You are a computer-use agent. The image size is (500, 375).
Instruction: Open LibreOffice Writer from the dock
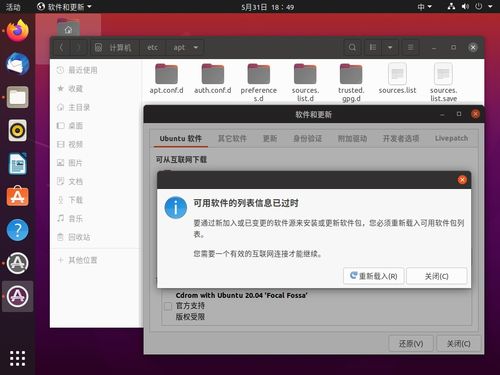point(18,164)
